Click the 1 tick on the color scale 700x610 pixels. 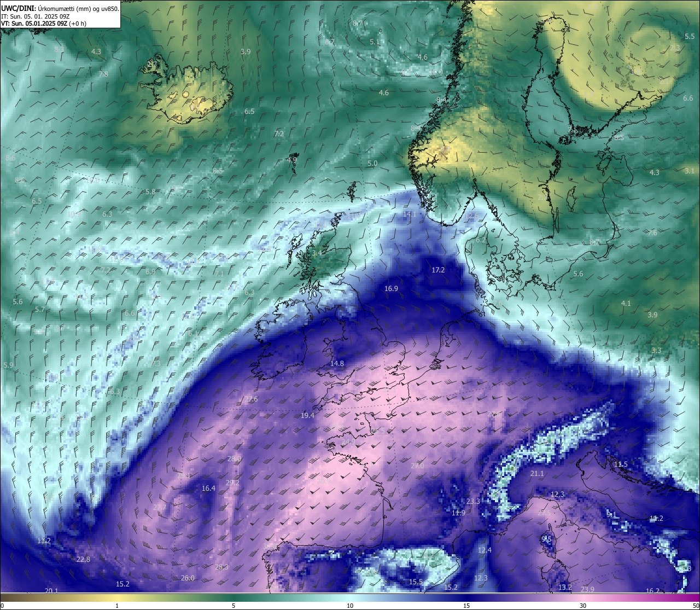(x=117, y=606)
